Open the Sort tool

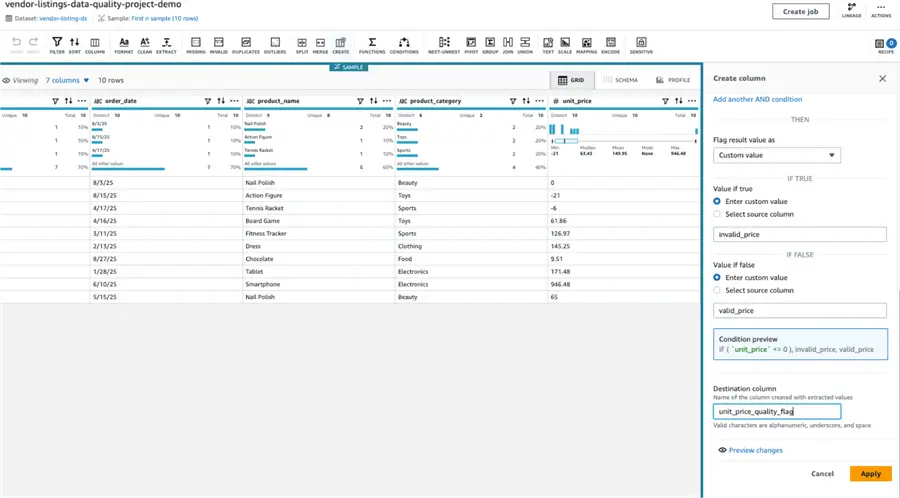(x=75, y=45)
